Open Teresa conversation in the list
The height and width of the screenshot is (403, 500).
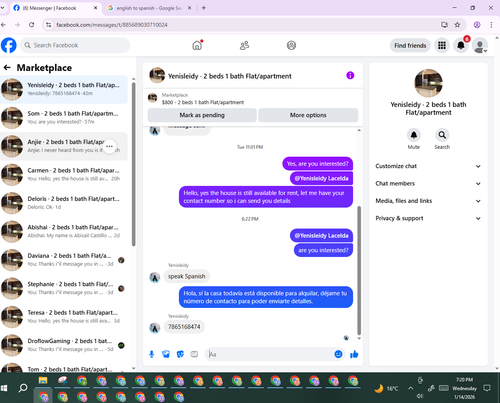[x=64, y=316]
